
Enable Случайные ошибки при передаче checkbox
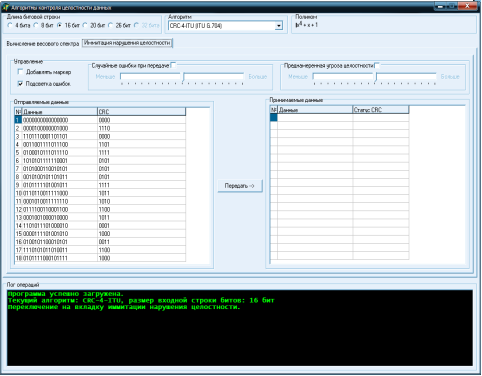(x=173, y=65)
